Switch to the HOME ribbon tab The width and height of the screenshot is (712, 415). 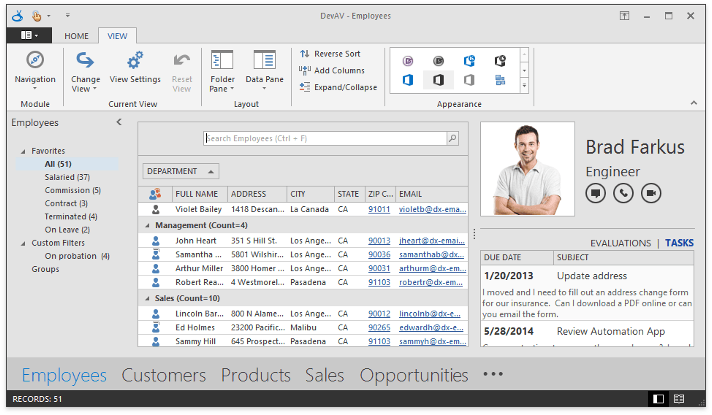(76, 36)
